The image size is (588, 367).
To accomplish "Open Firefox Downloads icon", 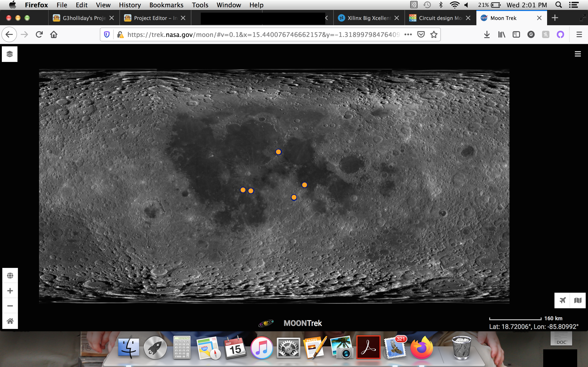I will (x=487, y=34).
